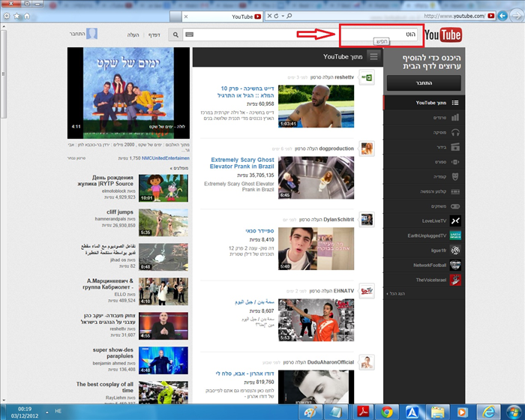
Task: Open Windows Start button
Action: [x=513, y=412]
